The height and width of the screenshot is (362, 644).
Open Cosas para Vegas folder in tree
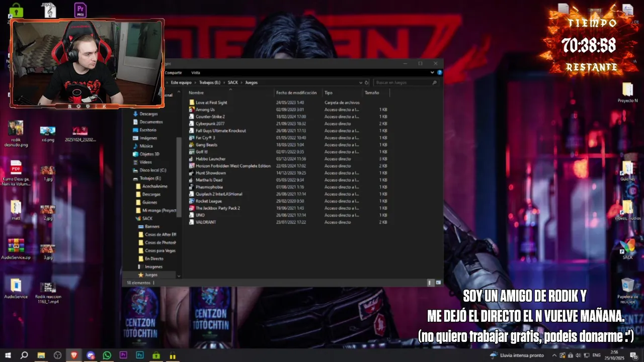pyautogui.click(x=160, y=251)
